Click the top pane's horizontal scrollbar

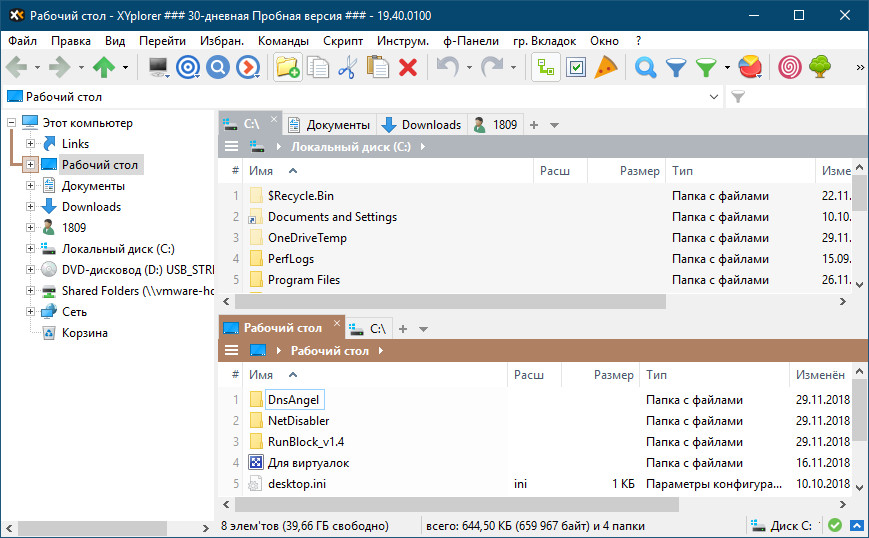(x=450, y=302)
